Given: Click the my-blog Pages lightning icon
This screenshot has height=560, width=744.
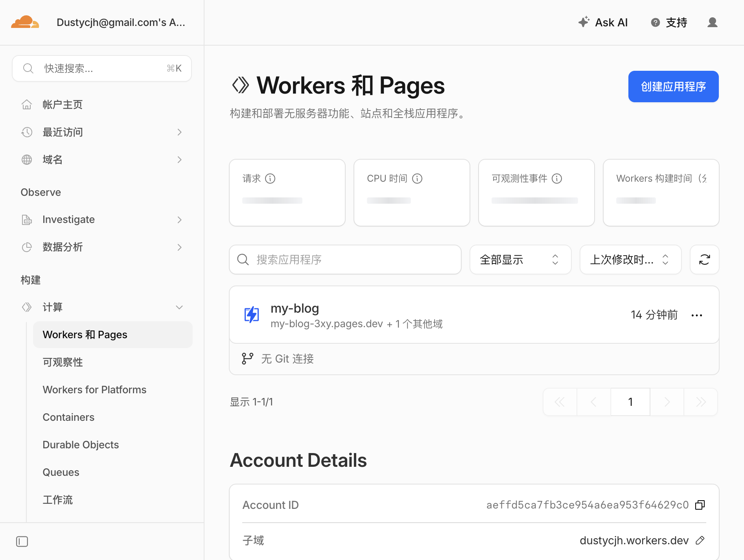Looking at the screenshot, I should click(252, 315).
